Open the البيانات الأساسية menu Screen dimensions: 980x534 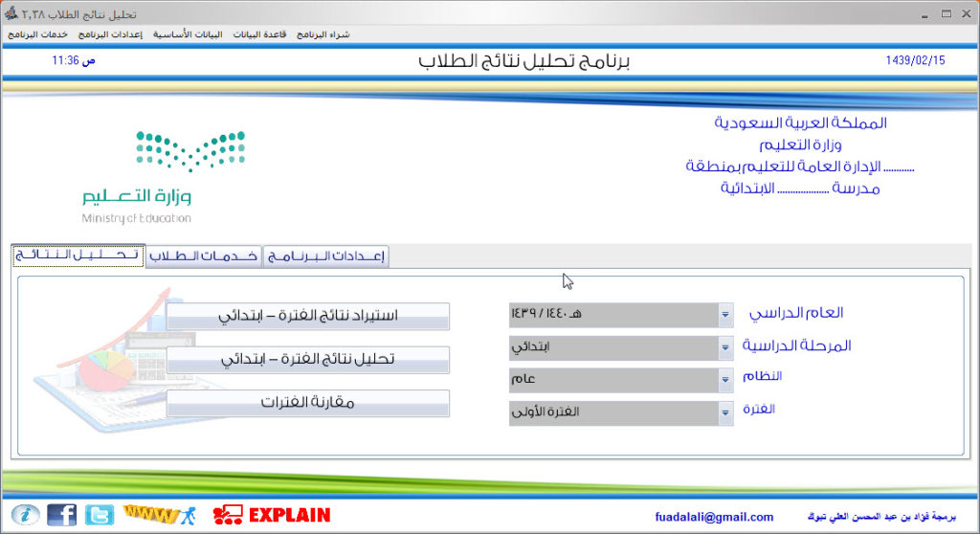coord(188,34)
